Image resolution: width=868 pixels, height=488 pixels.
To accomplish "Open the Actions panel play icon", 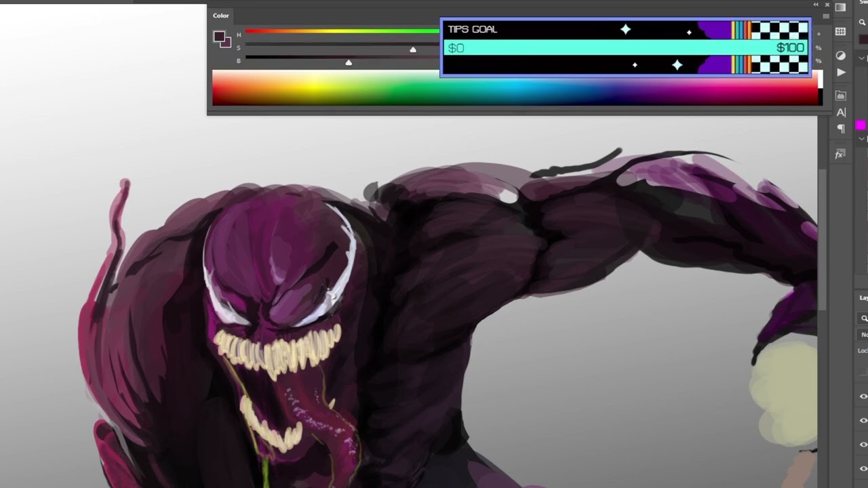I will click(x=841, y=72).
